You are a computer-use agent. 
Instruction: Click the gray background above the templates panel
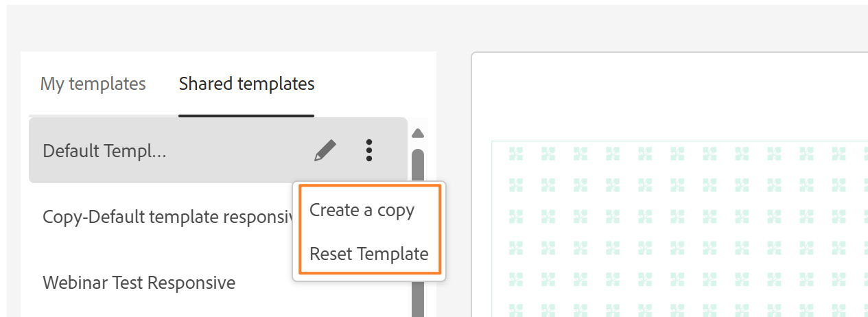click(x=226, y=27)
